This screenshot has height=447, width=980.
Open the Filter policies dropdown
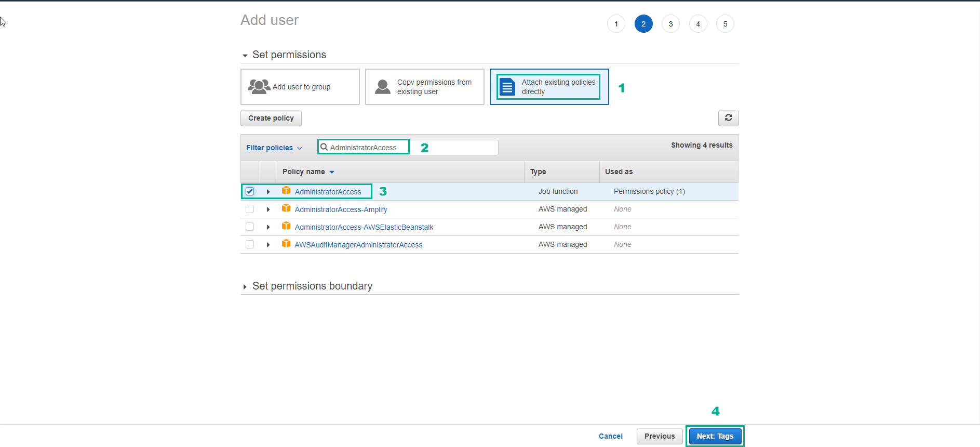(274, 148)
